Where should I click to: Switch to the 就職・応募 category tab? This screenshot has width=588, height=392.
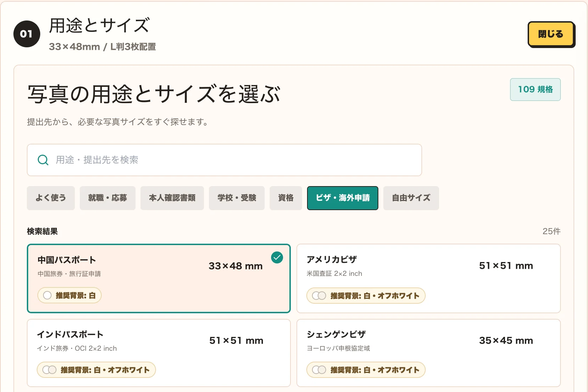(x=108, y=198)
